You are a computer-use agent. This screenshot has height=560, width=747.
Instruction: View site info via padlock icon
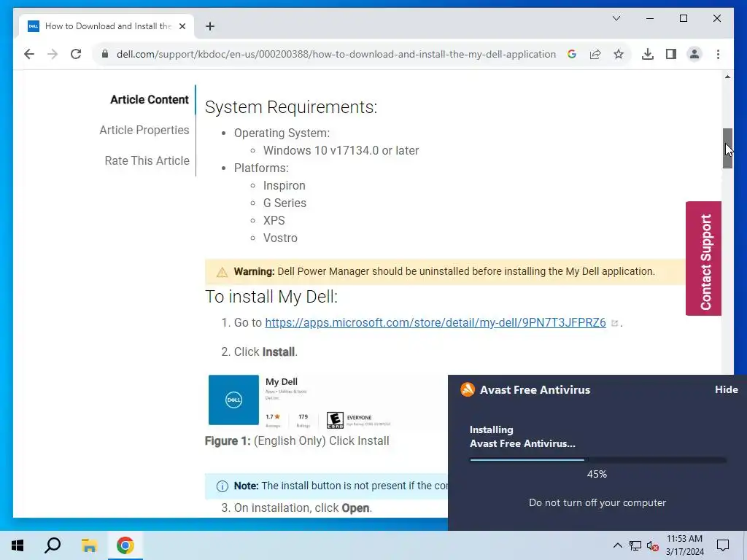point(105,54)
